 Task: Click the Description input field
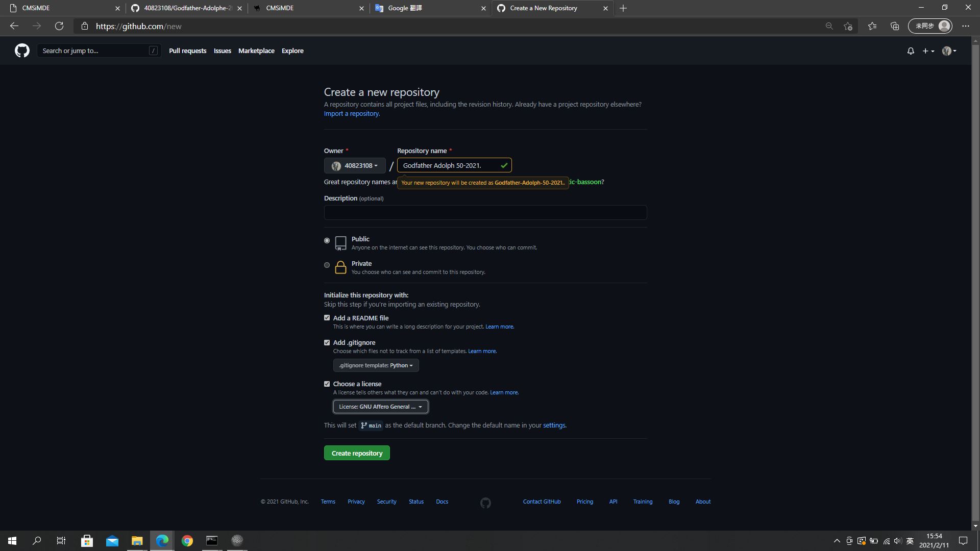pos(485,212)
